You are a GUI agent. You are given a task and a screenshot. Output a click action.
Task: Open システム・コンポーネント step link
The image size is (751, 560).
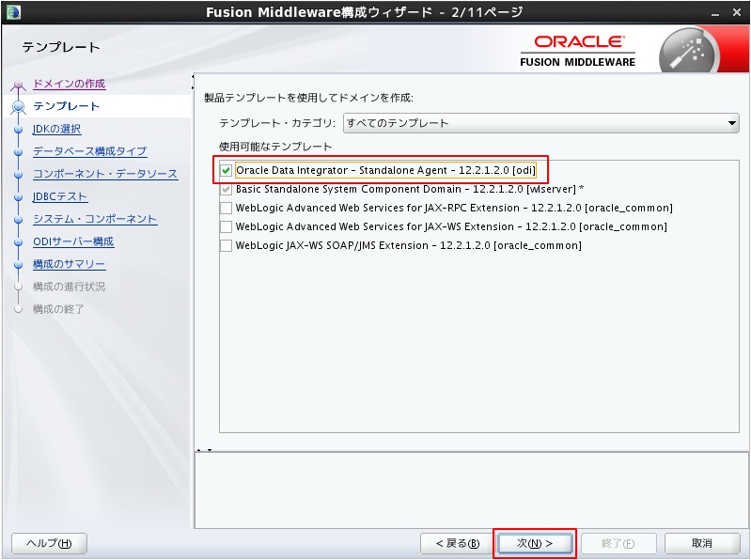[x=95, y=219]
